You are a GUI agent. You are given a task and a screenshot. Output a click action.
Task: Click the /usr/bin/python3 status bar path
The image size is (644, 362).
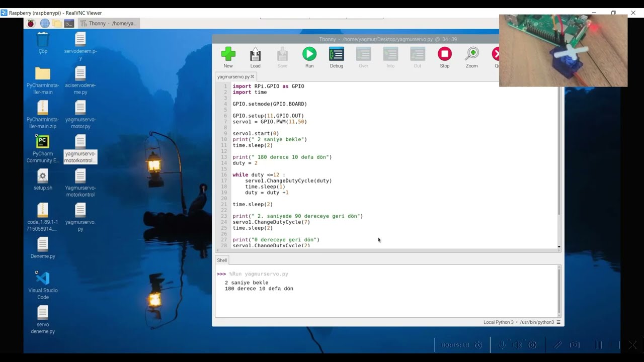tap(537, 322)
